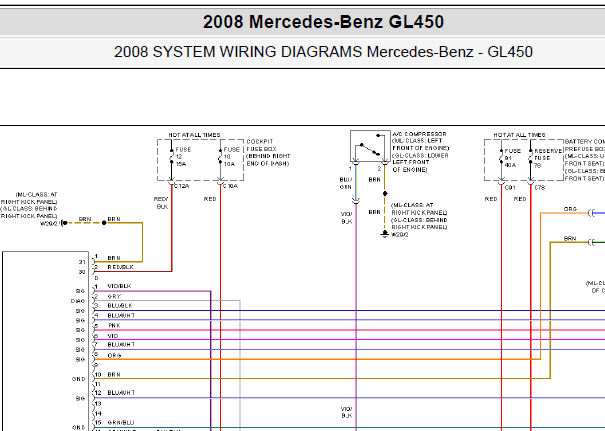The image size is (605, 431).
Task: Select the "FUSE 12 15A" label
Action: coord(183,157)
